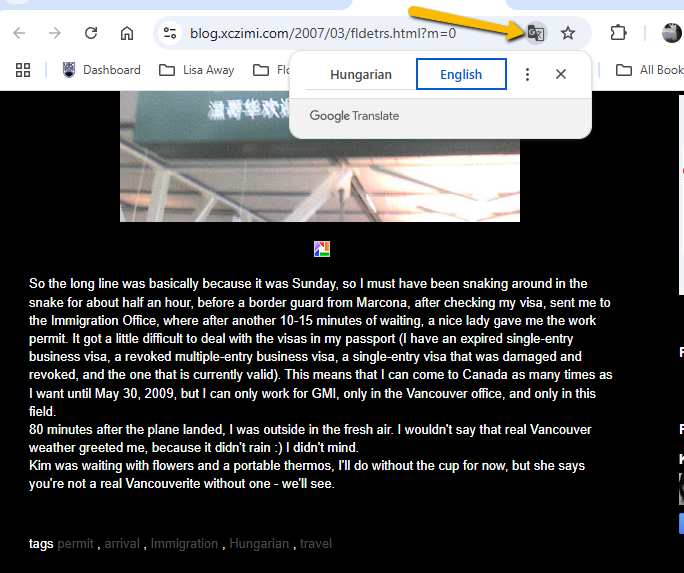This screenshot has height=573, width=684.
Task: Open the travel tag link
Action: (316, 544)
